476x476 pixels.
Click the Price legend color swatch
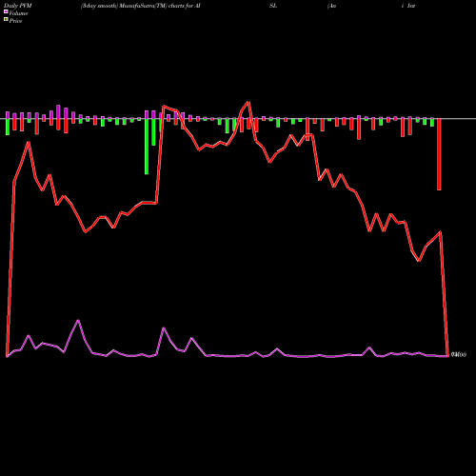click(6, 19)
